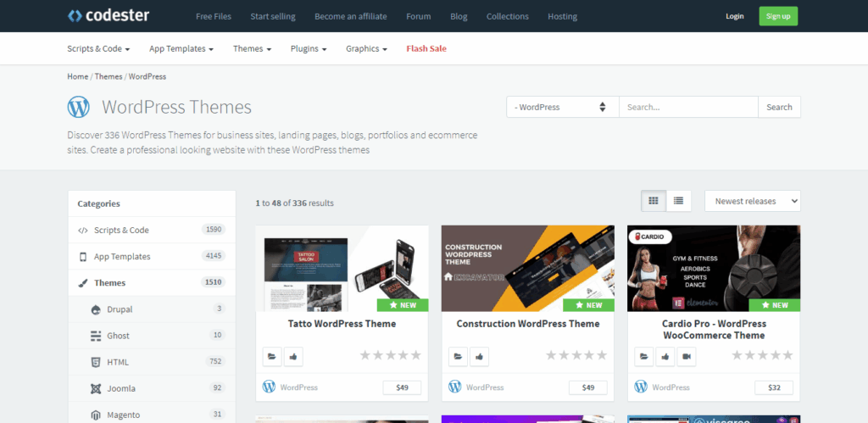
Task: Click the Joomla icon in the sidebar
Action: [x=96, y=388]
